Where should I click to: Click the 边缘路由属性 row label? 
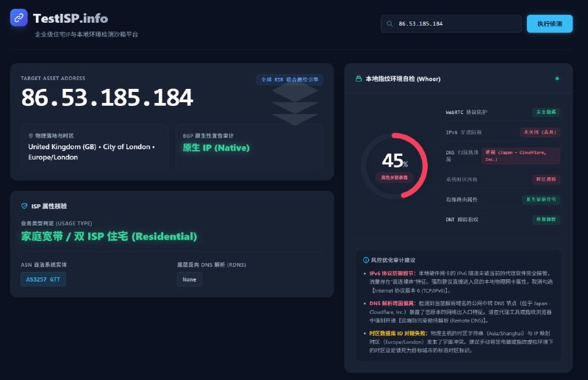pos(462,199)
